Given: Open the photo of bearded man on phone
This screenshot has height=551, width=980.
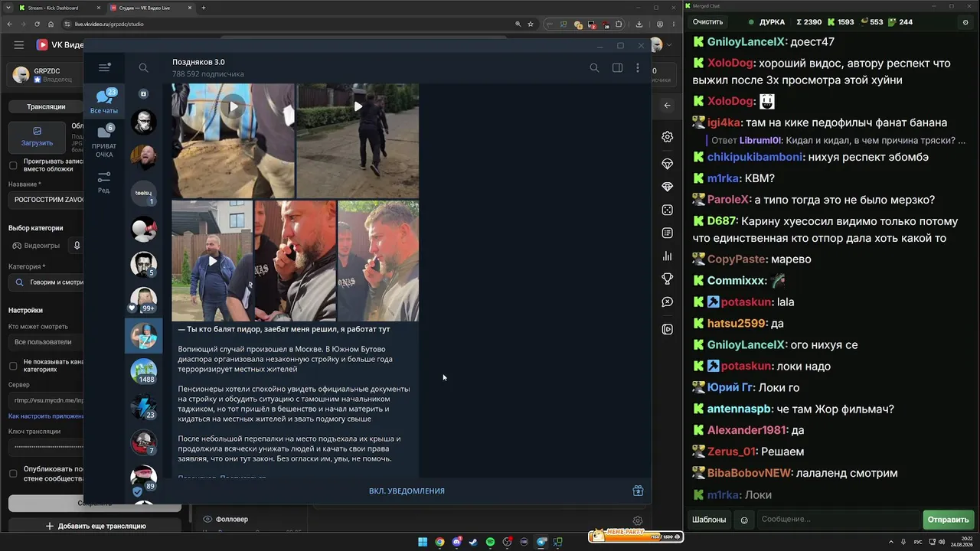Looking at the screenshot, I should coord(295,260).
